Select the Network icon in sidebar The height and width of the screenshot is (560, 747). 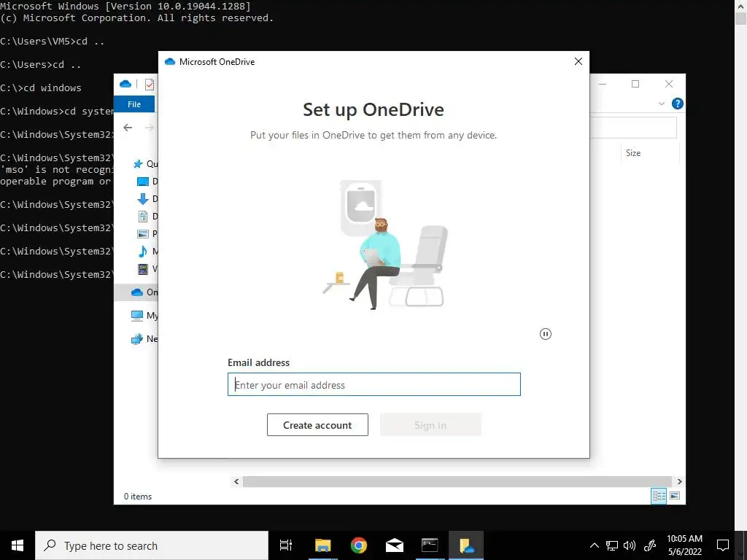click(x=137, y=338)
